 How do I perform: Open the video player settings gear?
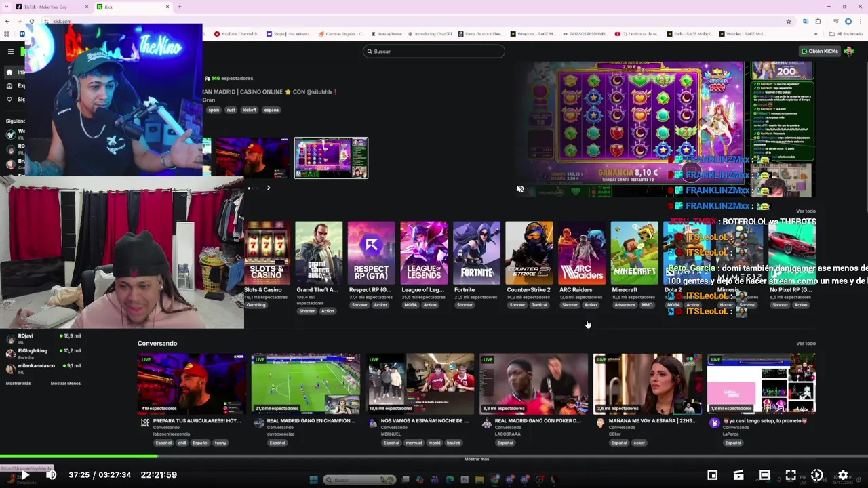(843, 475)
